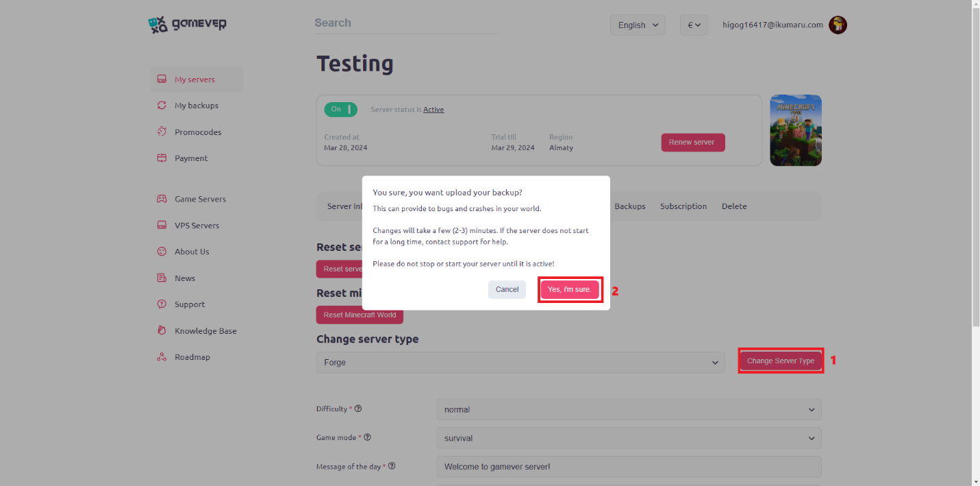Viewport: 980px width, 486px height.
Task: Open Promocodes in the sidebar
Action: coord(197,132)
